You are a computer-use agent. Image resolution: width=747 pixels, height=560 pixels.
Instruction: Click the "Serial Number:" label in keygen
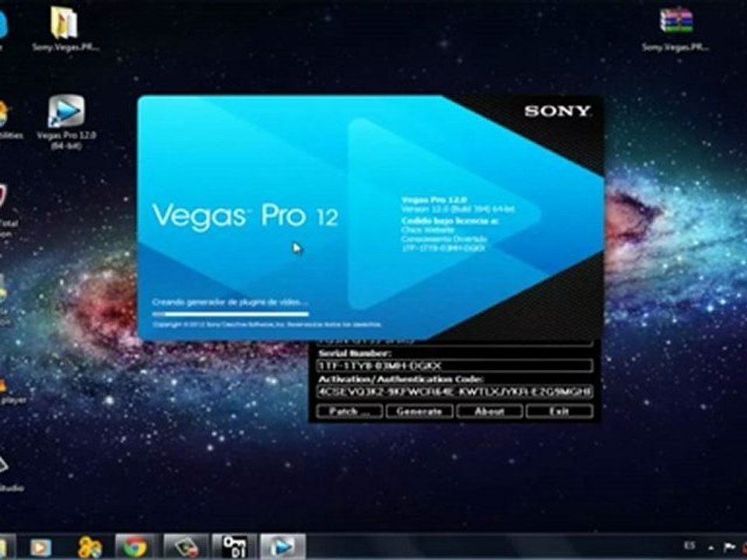tap(355, 353)
